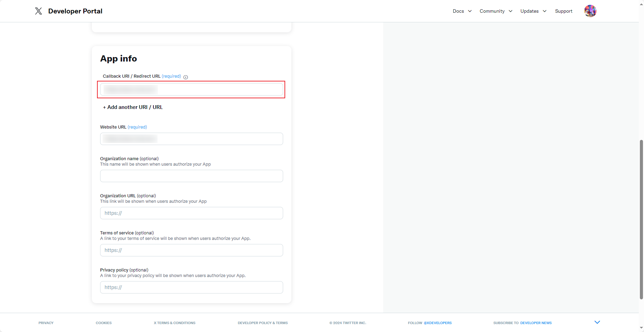Viewport: 644px width, 332px height.
Task: Open the Cookies footer link
Action: pyautogui.click(x=104, y=323)
